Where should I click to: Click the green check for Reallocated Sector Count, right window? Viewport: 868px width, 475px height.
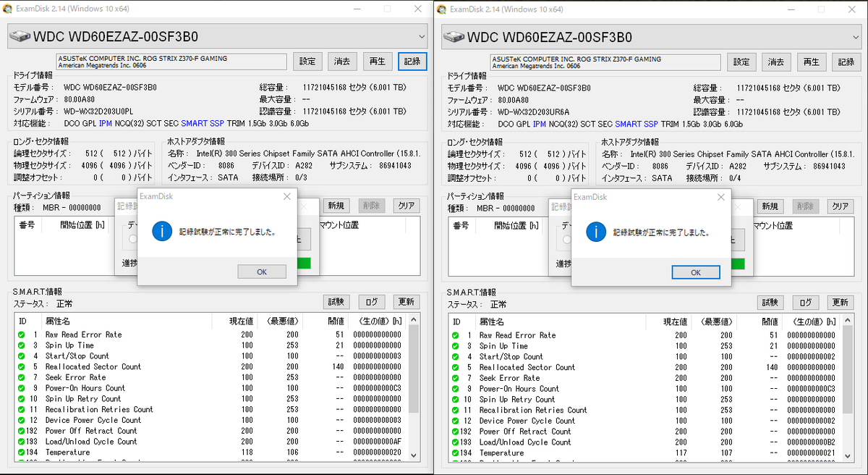coord(456,367)
